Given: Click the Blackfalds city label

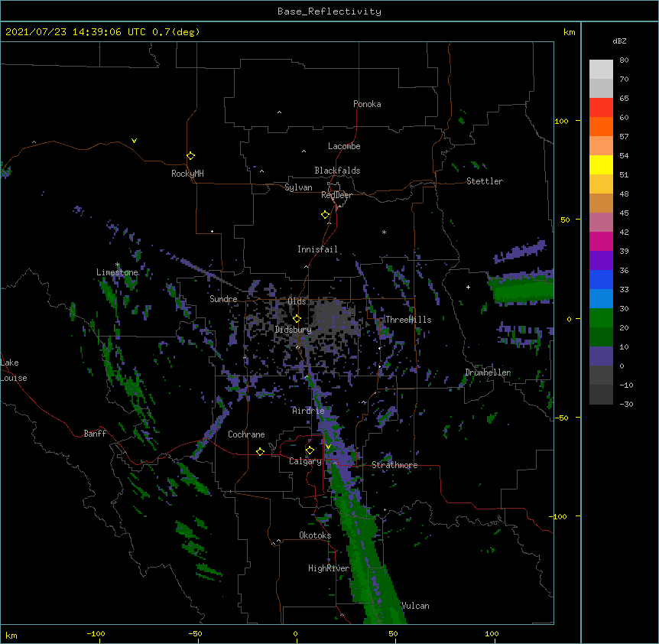Looking at the screenshot, I should (337, 171).
